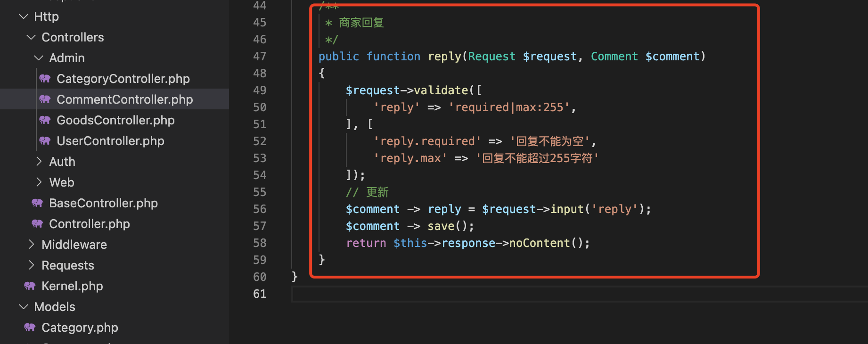Click the 'required|max:255' rule string
The image size is (868, 344).
[509, 107]
